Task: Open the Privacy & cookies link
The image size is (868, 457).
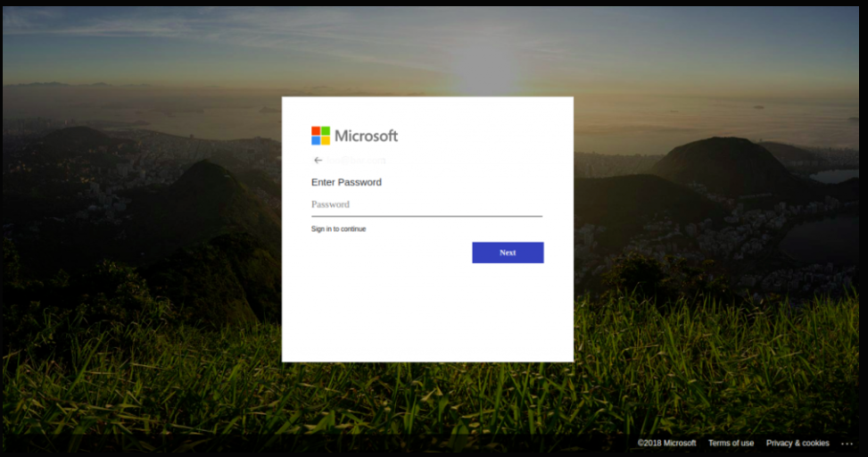Action: 798,443
